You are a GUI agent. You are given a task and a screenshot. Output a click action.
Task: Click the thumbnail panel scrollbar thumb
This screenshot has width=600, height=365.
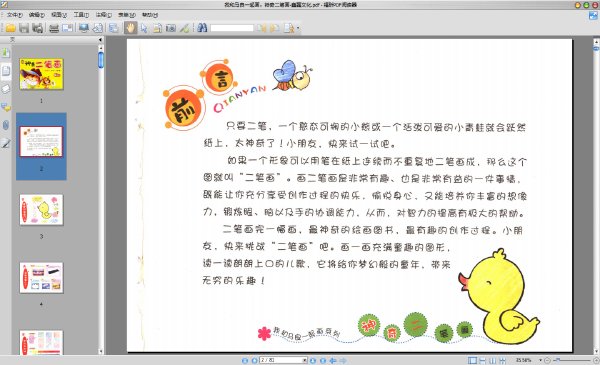point(101,60)
